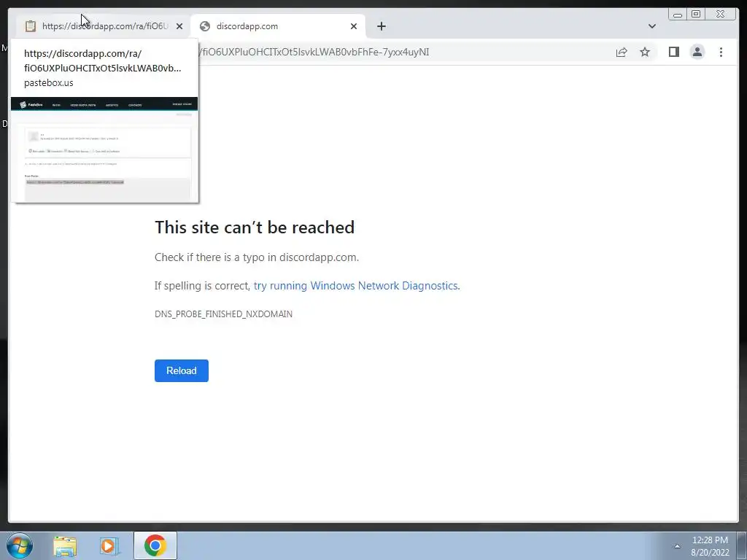This screenshot has width=747, height=560.
Task: Click the share this page icon
Action: click(622, 52)
